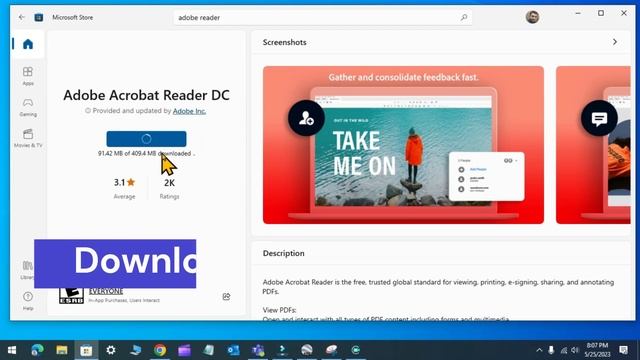The image size is (640, 360).
Task: Click the 91.42 MB of 409.4 MB downloaded text
Action: tap(145, 153)
